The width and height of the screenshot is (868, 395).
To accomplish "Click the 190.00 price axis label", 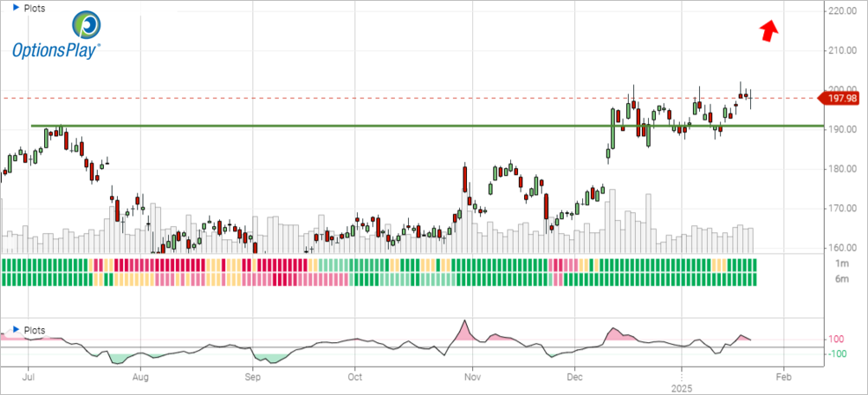I will (843, 129).
